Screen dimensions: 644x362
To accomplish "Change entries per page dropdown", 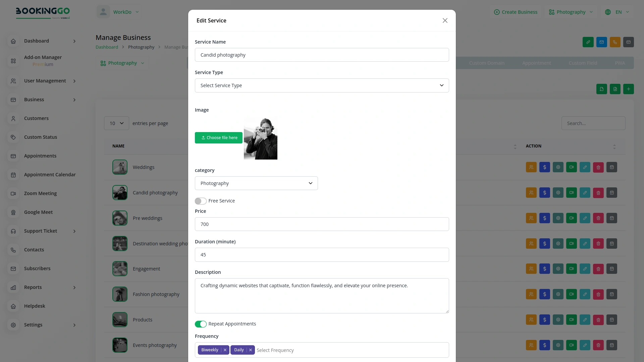I will 116,123.
